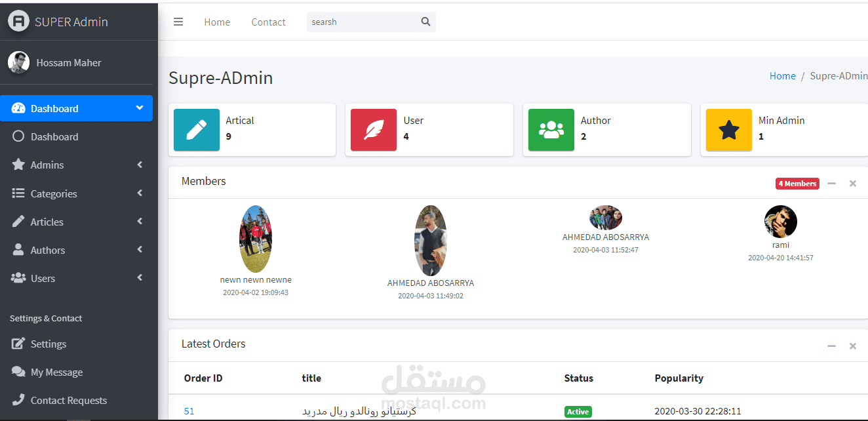Open Contact in the top navbar

(x=268, y=22)
